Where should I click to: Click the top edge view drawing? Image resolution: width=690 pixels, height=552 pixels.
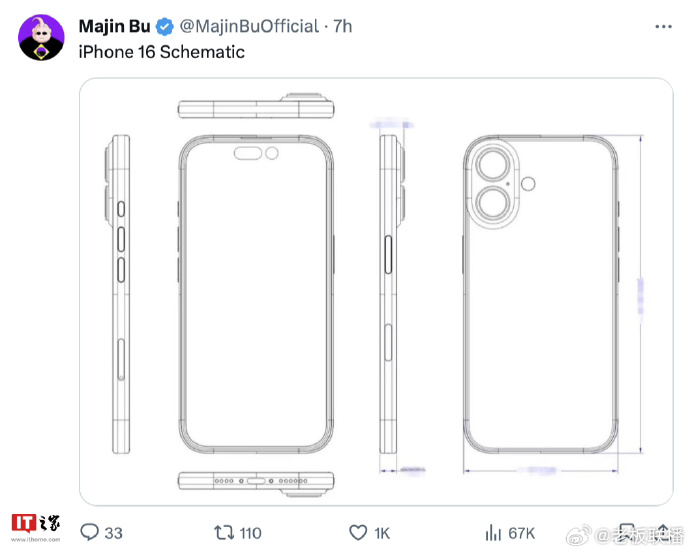click(x=256, y=109)
